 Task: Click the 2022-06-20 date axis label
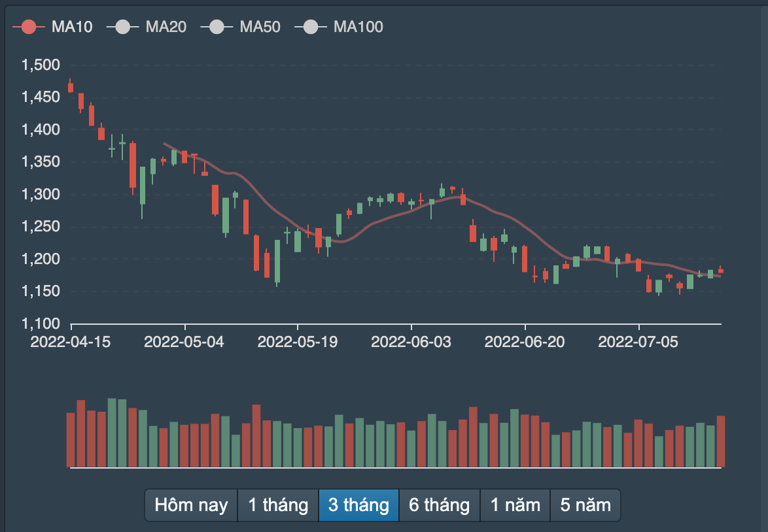coord(525,342)
